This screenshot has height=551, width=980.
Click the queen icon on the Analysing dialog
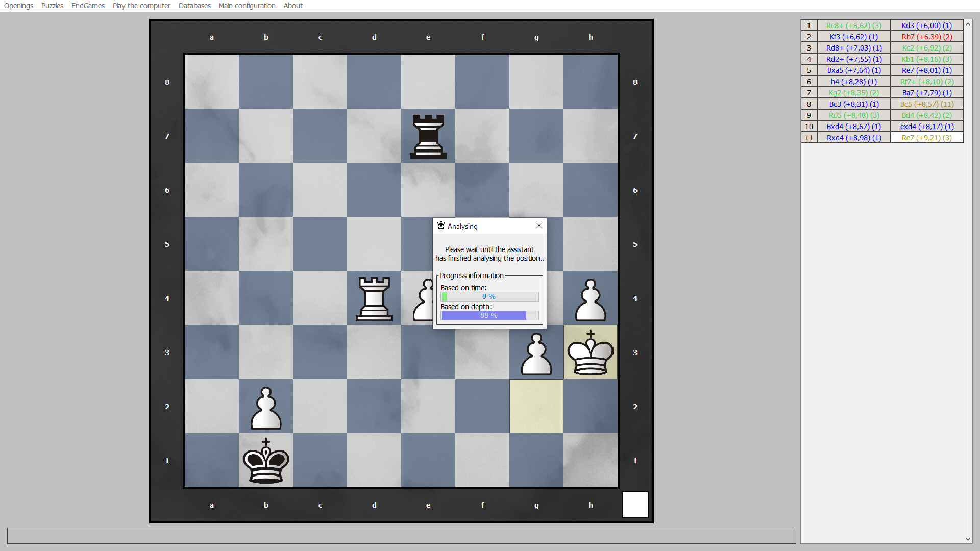pyautogui.click(x=440, y=226)
